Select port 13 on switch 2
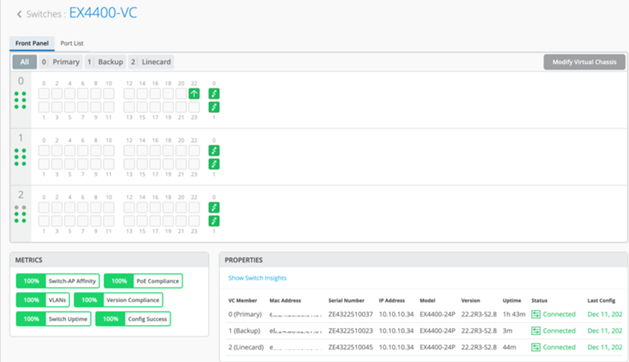Screen dimensions: 629x362 pyautogui.click(x=129, y=221)
